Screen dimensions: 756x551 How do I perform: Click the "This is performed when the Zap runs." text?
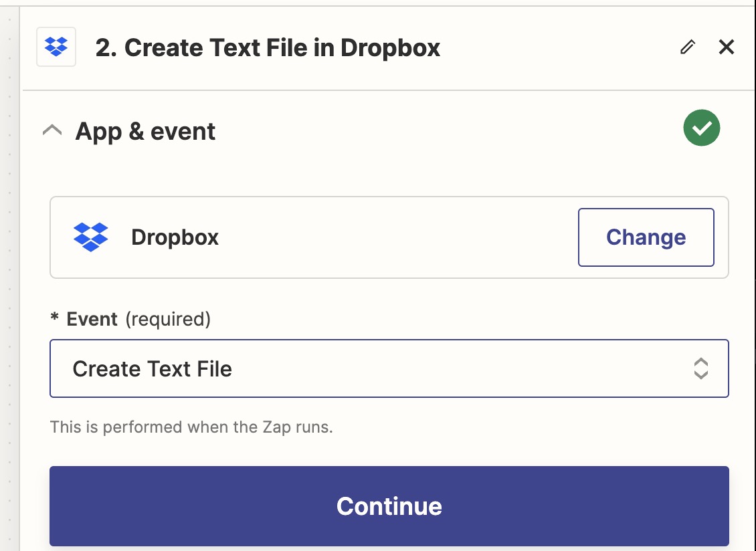[191, 427]
